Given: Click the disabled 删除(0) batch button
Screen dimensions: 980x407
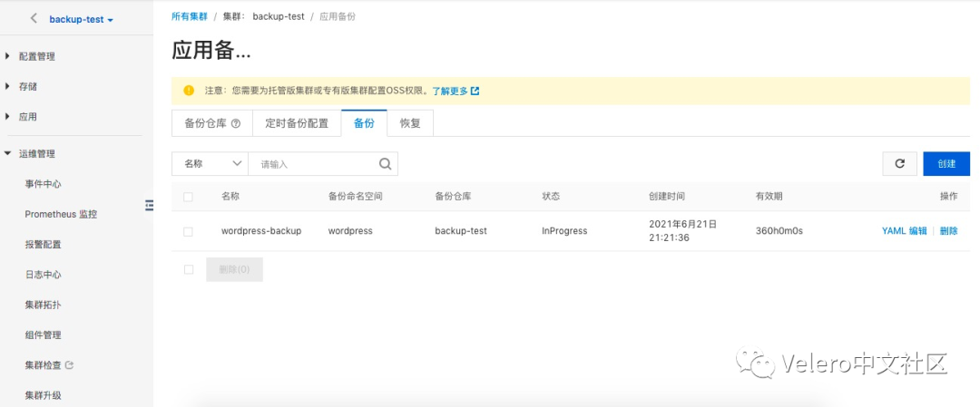Looking at the screenshot, I should coord(234,269).
